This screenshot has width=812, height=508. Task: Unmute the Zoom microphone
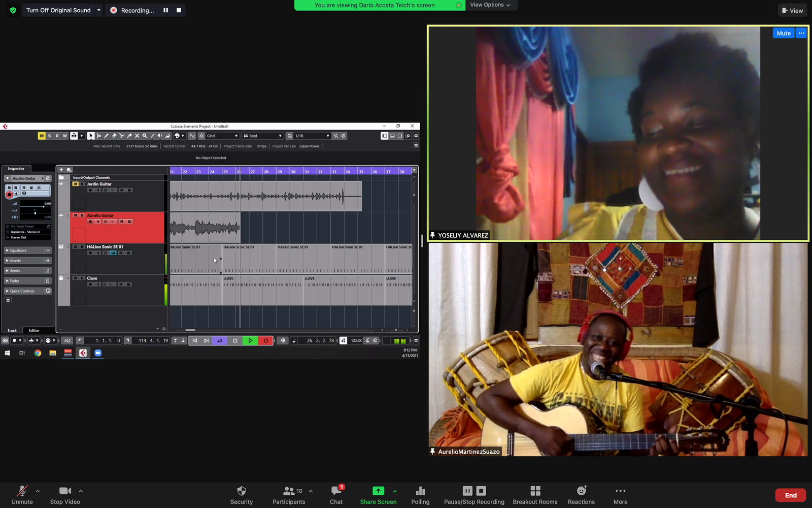[x=22, y=495]
